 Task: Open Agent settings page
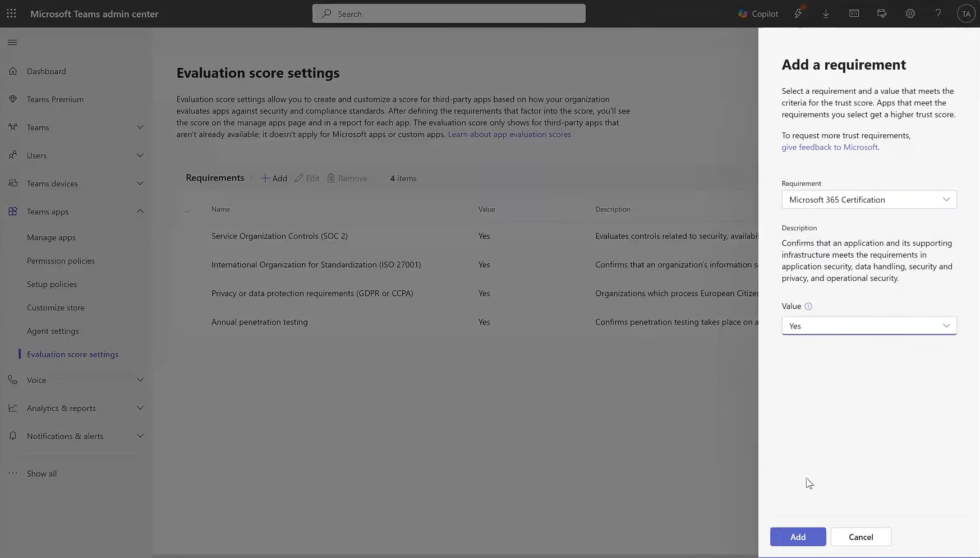pyautogui.click(x=53, y=331)
